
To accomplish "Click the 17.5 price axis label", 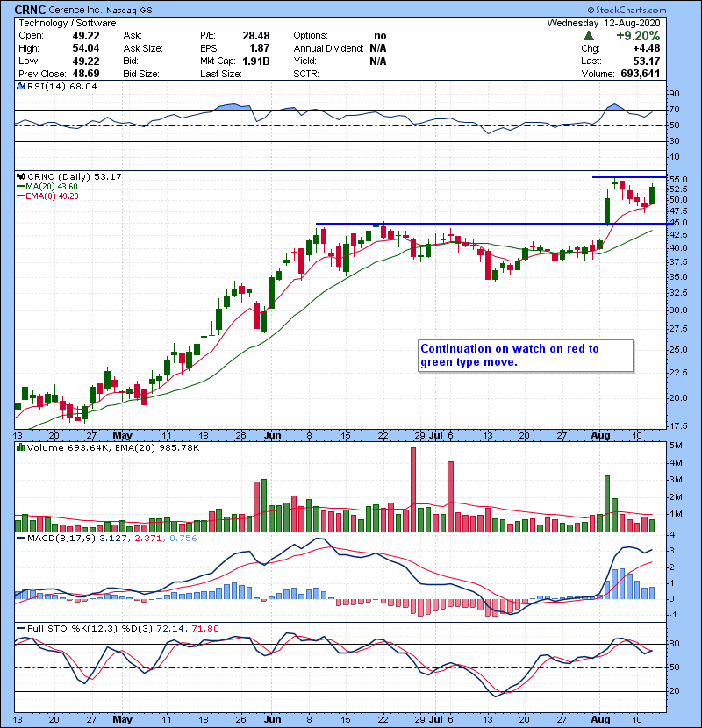I will click(x=679, y=425).
